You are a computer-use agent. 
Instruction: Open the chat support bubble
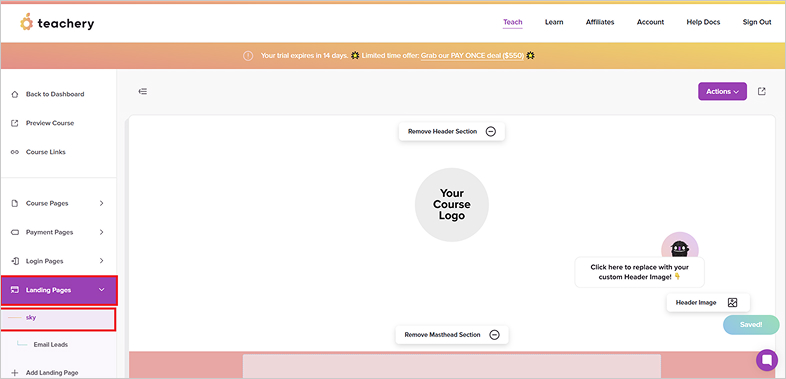pyautogui.click(x=766, y=359)
